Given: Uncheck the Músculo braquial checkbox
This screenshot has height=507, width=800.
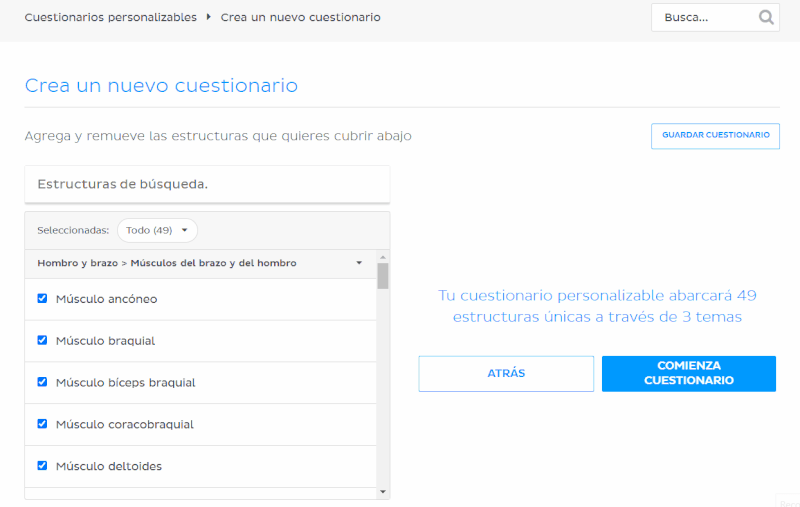Looking at the screenshot, I should click(x=42, y=340).
